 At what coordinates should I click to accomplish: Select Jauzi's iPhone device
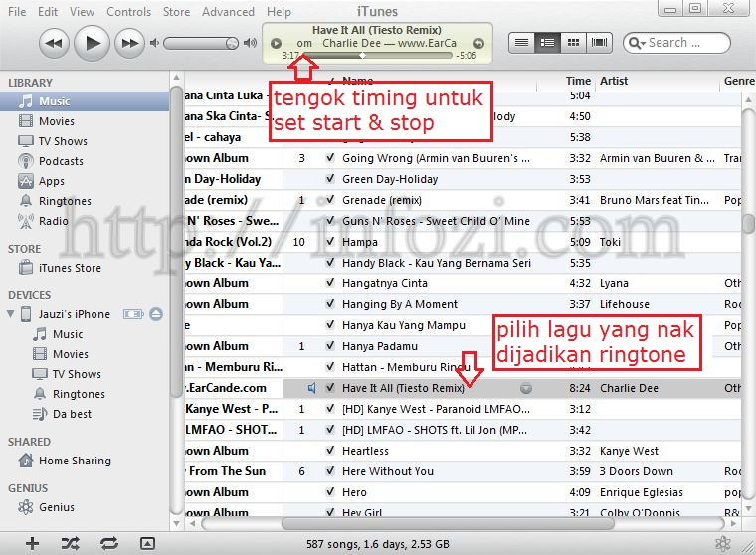pos(75,314)
